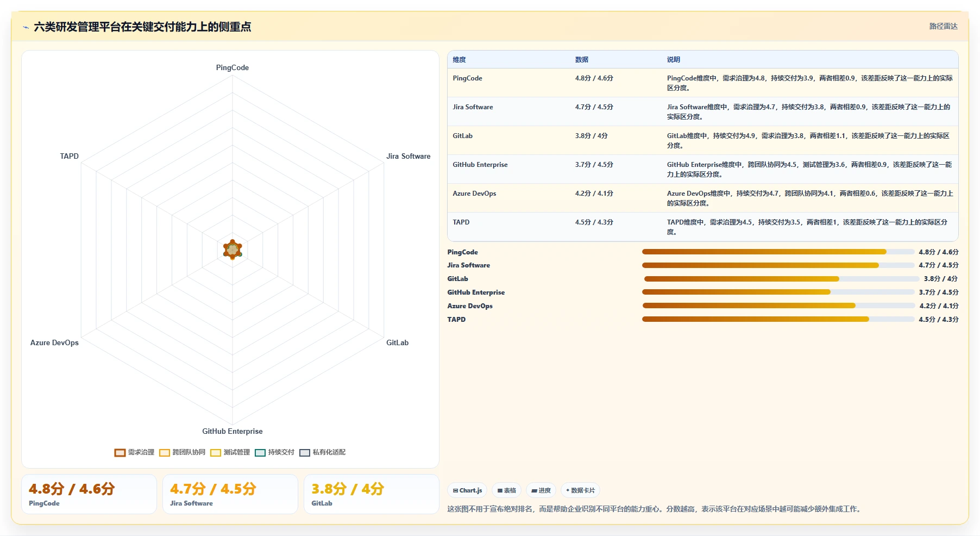
Task: Toggle the 需求治理 legend entry
Action: click(134, 452)
